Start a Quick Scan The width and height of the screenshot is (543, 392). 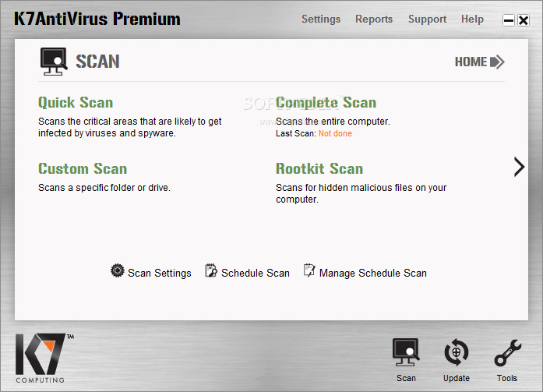pos(76,103)
